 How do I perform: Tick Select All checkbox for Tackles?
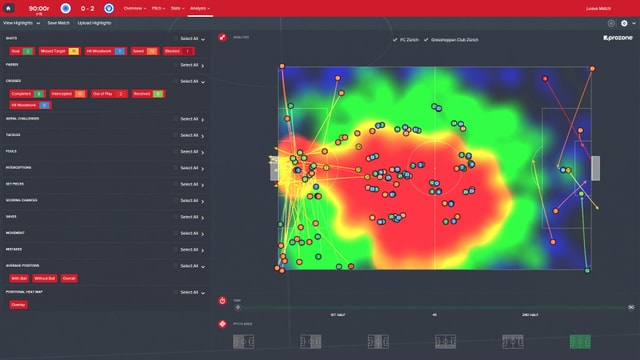[175, 135]
